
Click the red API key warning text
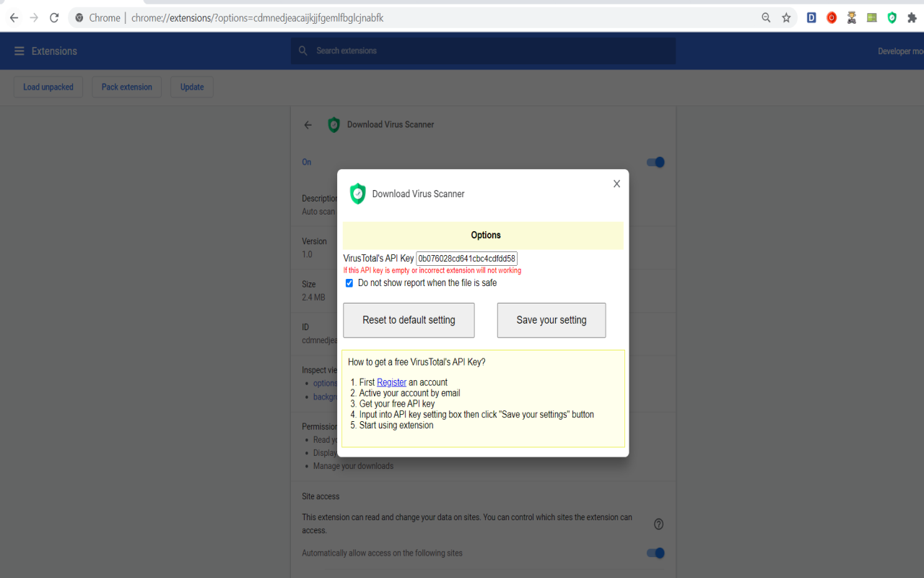(x=432, y=271)
